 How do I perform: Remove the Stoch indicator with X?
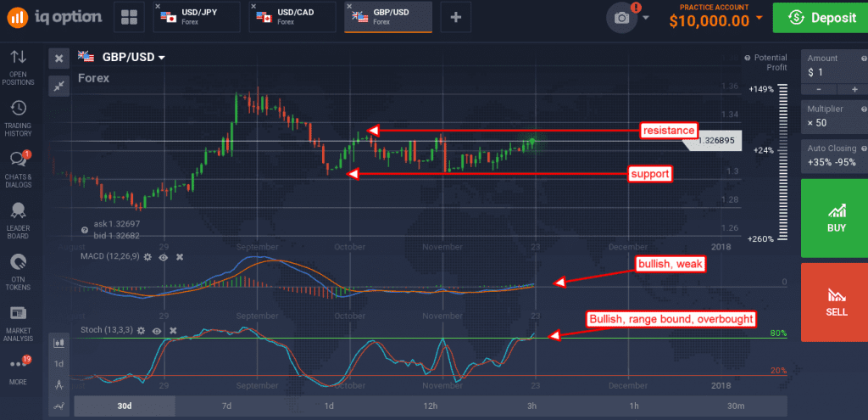pos(173,330)
